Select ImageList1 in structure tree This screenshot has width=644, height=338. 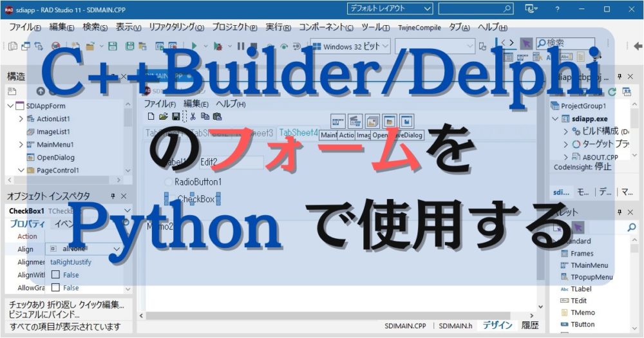[53, 132]
